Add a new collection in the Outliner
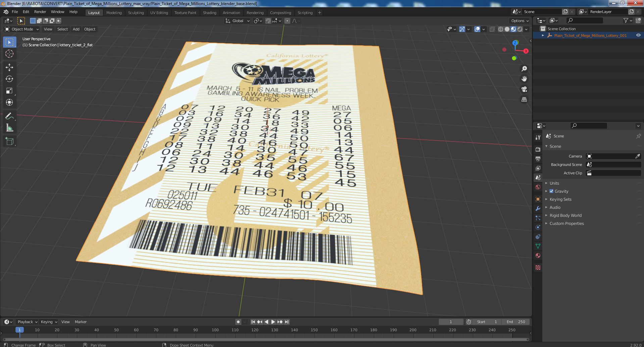This screenshot has width=644, height=347. click(x=638, y=20)
